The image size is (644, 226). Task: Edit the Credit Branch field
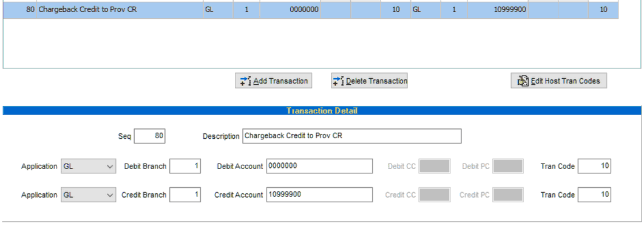185,195
